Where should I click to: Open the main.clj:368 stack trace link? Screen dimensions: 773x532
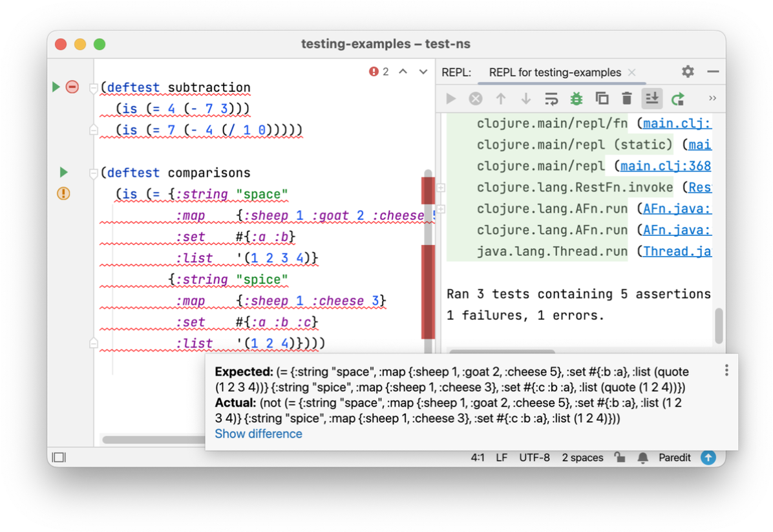tap(666, 166)
